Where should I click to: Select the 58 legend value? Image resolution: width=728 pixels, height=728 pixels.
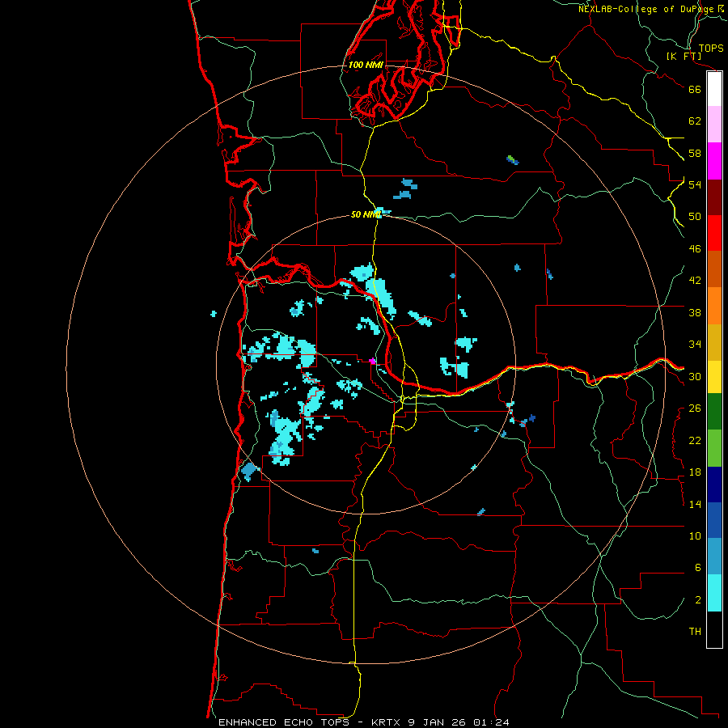click(x=695, y=153)
